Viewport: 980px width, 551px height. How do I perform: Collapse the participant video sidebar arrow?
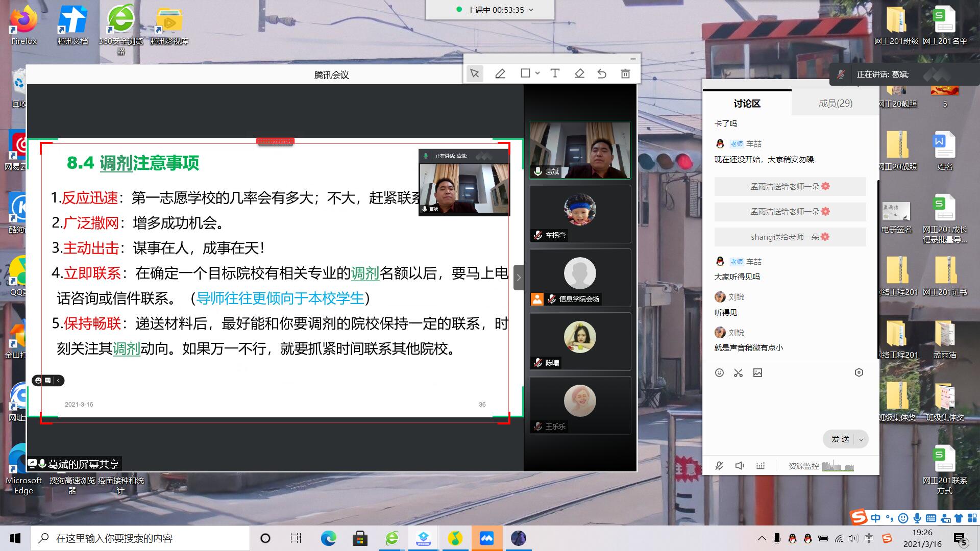point(519,278)
